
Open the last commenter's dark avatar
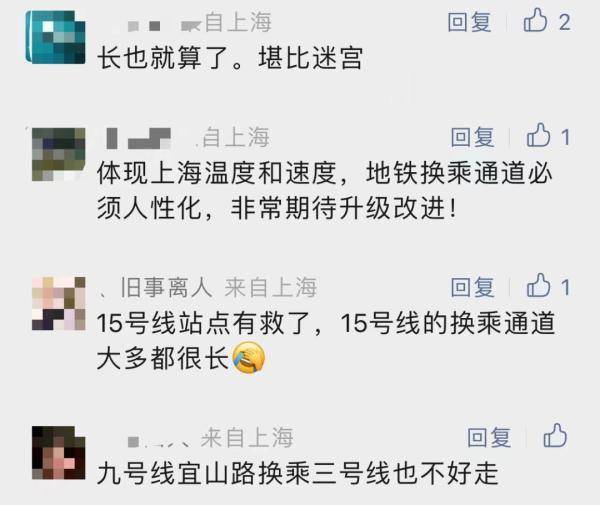pyautogui.click(x=59, y=453)
